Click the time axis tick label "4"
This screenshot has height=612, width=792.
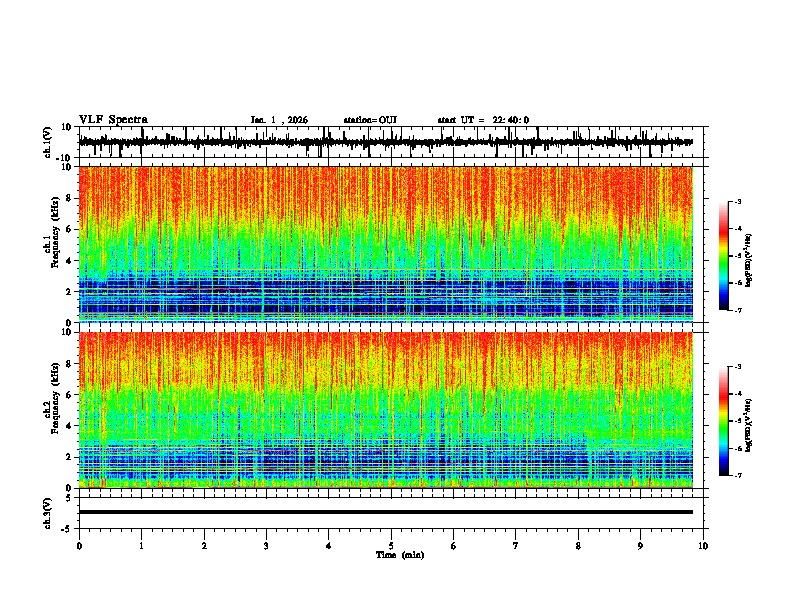pyautogui.click(x=328, y=546)
